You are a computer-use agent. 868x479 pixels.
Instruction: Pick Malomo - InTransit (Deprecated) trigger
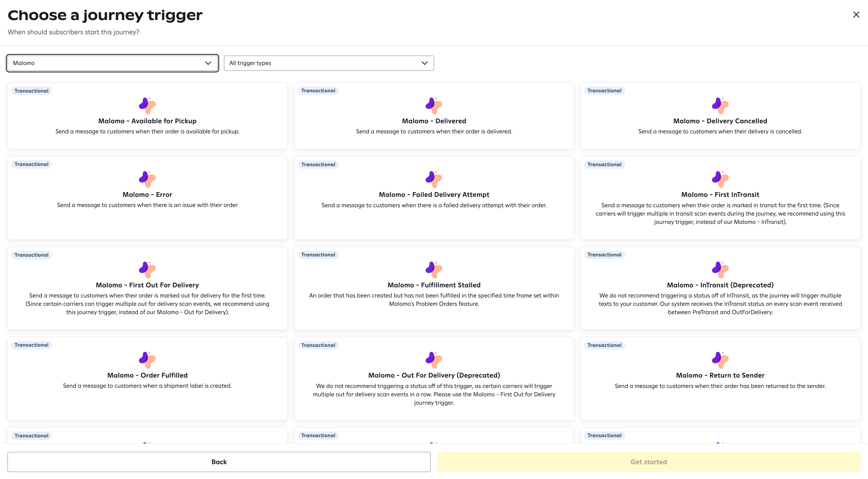[x=720, y=285]
